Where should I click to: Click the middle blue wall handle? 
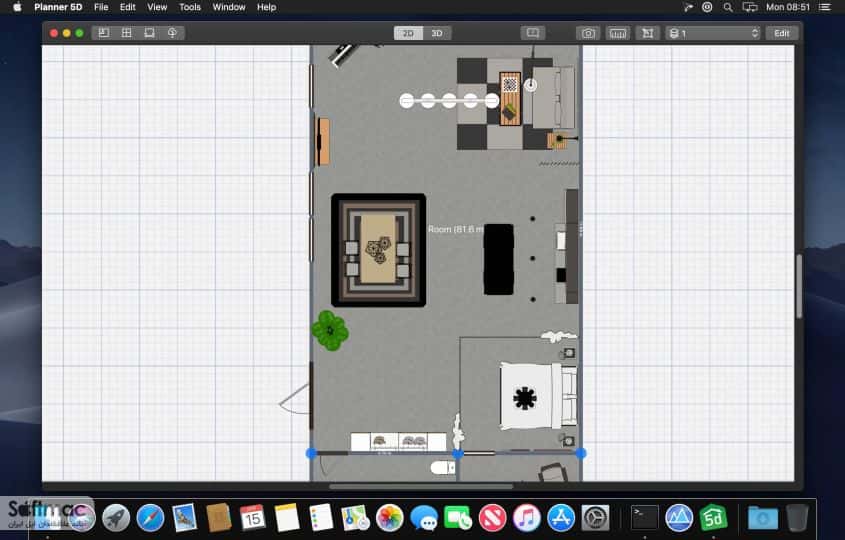point(457,454)
